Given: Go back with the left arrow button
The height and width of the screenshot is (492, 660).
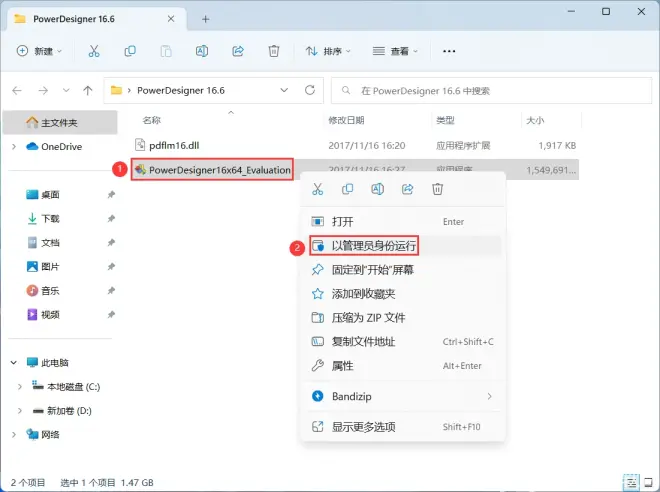Looking at the screenshot, I should [17, 90].
